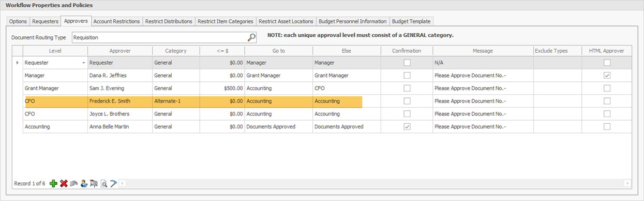Expand the first row indicator arrow
Viewport: 644px width, 201px height.
point(18,63)
